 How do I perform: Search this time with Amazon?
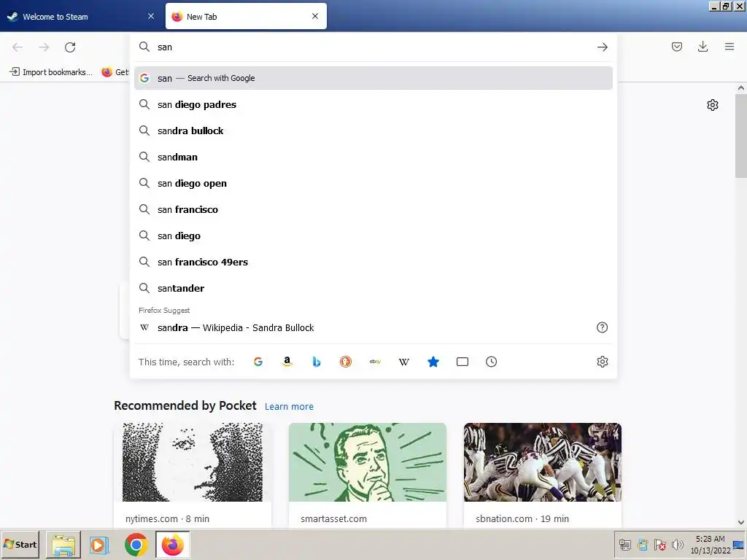287,362
